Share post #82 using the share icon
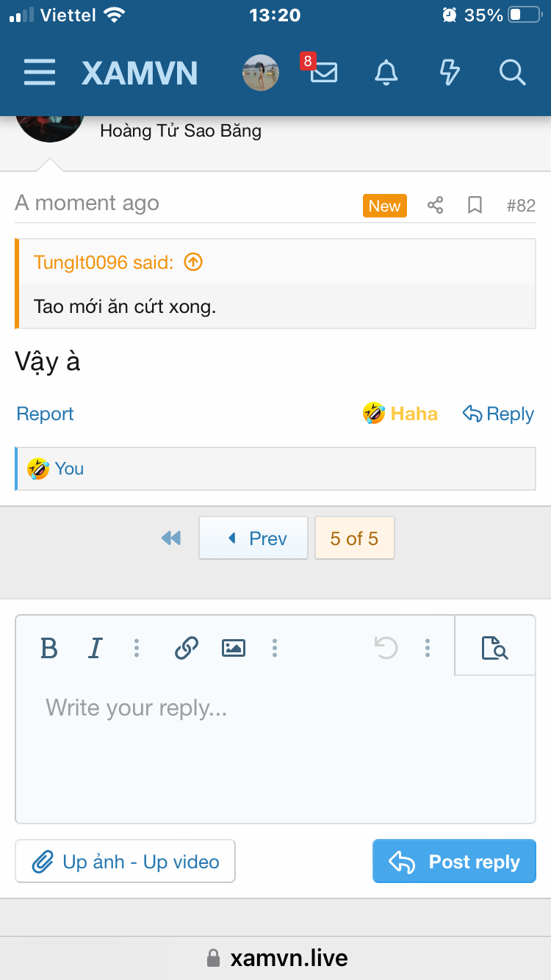The image size is (551, 980). (435, 206)
